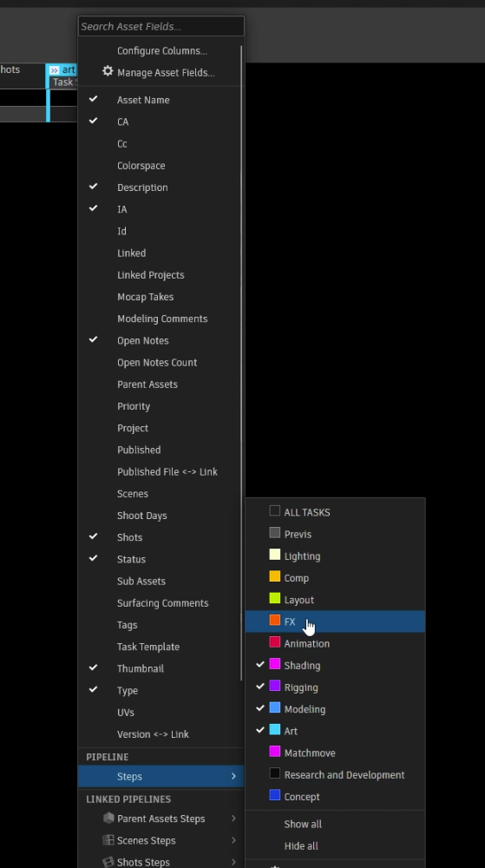This screenshot has height=868, width=485.
Task: Click the blue Concept color square
Action: [x=275, y=795]
